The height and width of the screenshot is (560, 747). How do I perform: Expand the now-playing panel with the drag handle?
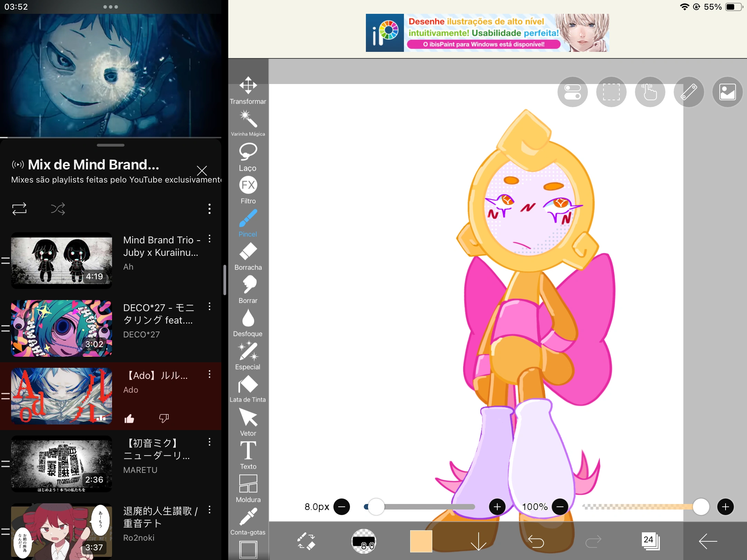pyautogui.click(x=110, y=145)
